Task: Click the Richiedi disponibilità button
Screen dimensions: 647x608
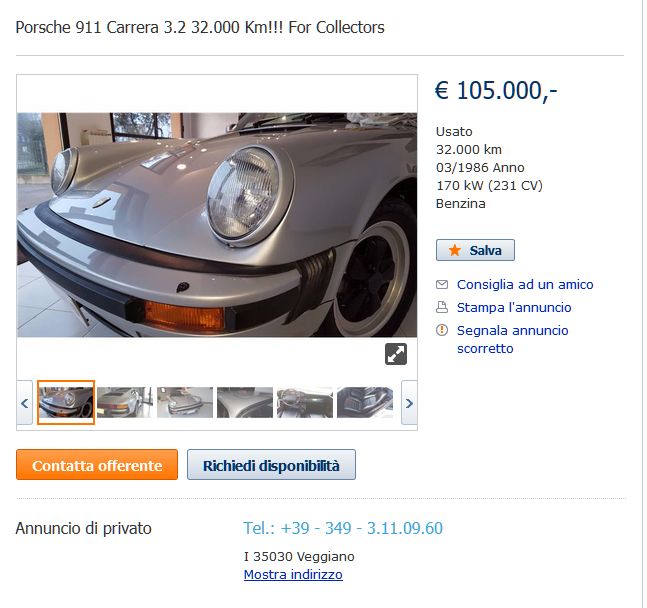Action: pyautogui.click(x=273, y=467)
